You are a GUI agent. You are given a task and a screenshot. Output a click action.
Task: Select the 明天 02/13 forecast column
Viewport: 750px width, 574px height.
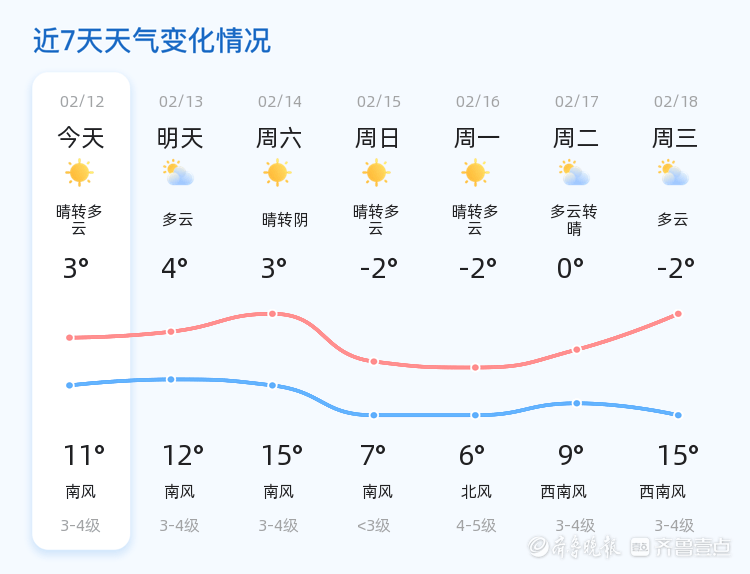click(x=180, y=310)
